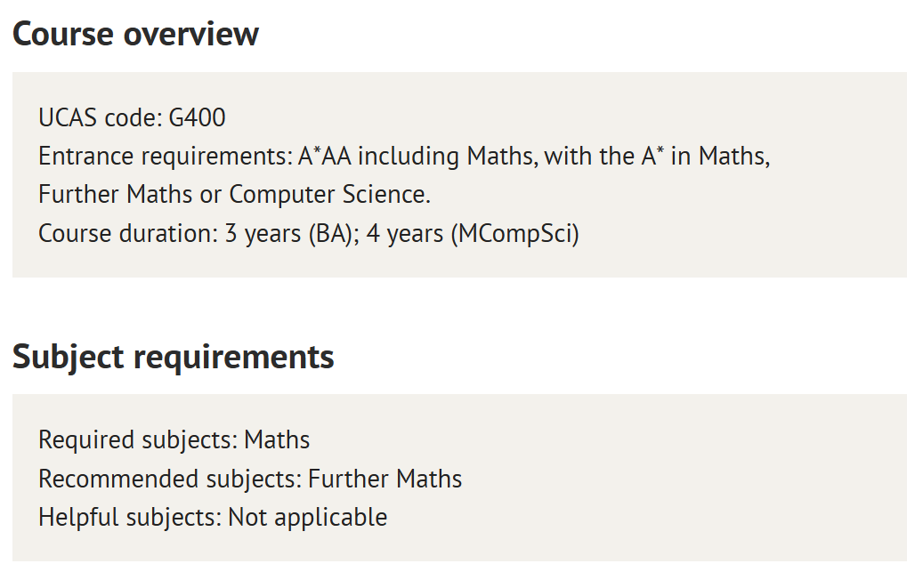Click the Course duration line
The image size is (923, 588).
point(309,234)
